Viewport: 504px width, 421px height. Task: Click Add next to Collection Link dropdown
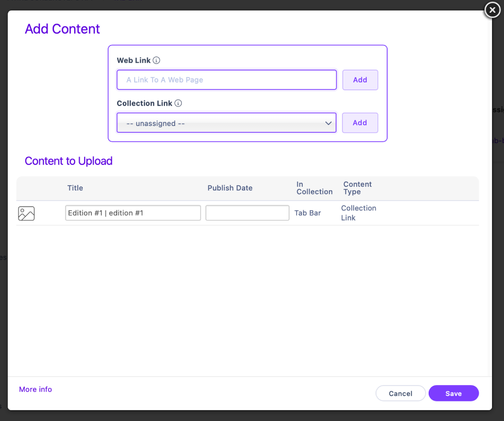(x=360, y=123)
